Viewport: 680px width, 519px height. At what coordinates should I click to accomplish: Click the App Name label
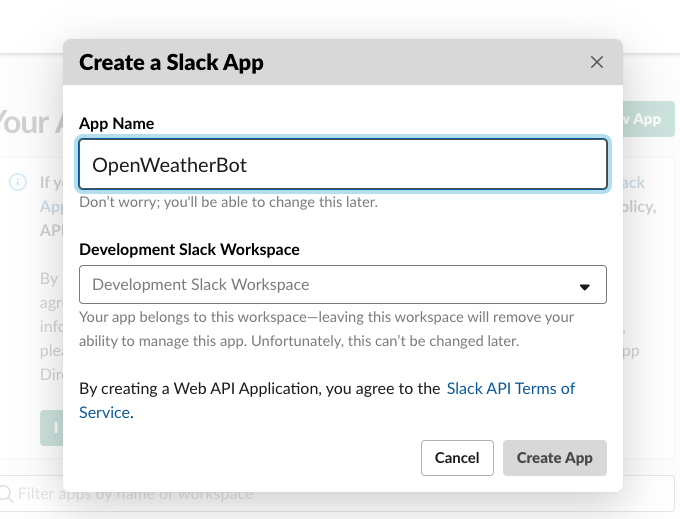(116, 123)
